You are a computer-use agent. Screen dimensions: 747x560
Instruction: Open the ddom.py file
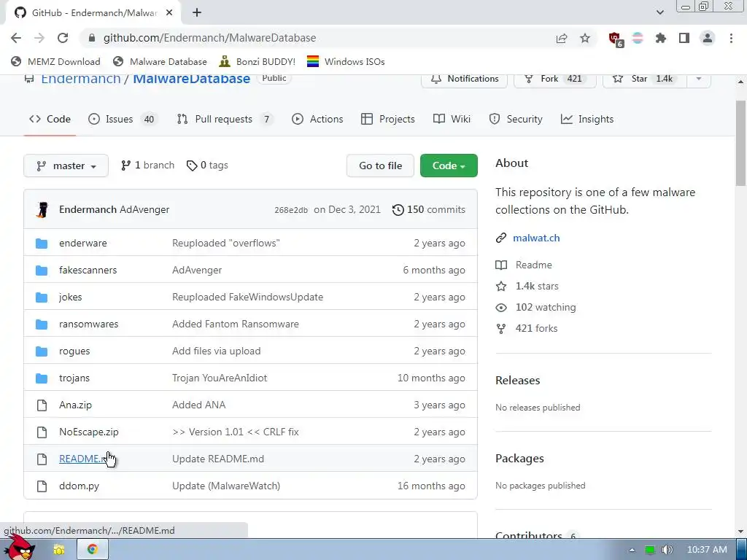[79, 486]
